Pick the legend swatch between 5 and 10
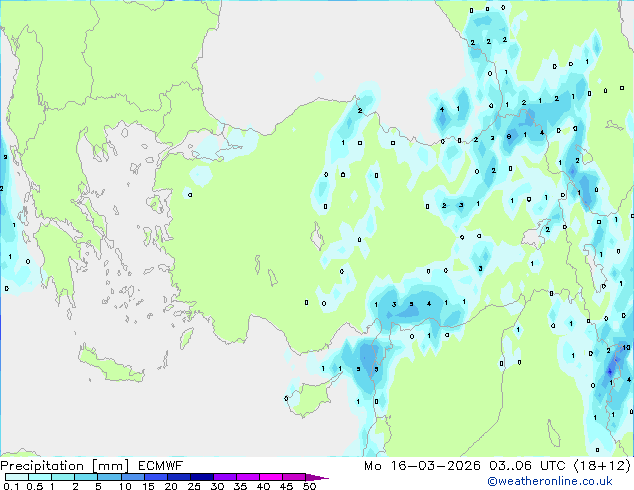The image size is (634, 490). point(110,477)
